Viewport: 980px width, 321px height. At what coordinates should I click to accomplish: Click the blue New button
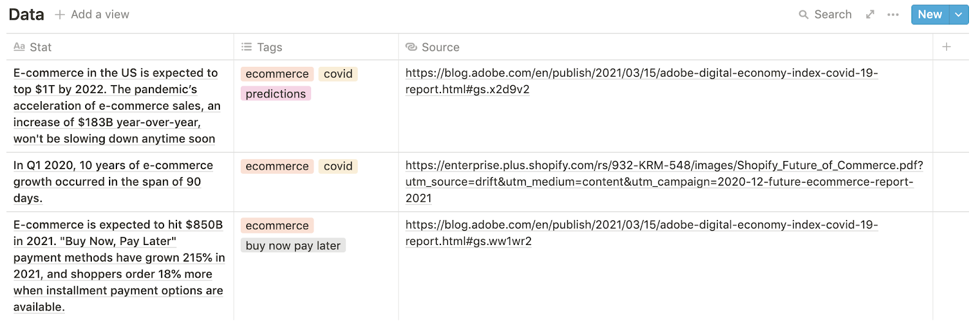coord(929,15)
